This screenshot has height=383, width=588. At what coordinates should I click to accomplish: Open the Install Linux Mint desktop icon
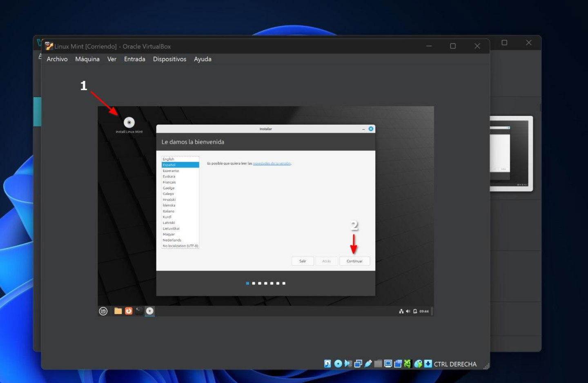[x=129, y=125]
